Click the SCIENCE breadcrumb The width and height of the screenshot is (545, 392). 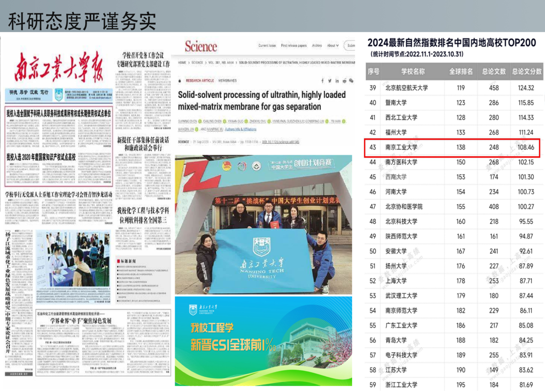197,63
